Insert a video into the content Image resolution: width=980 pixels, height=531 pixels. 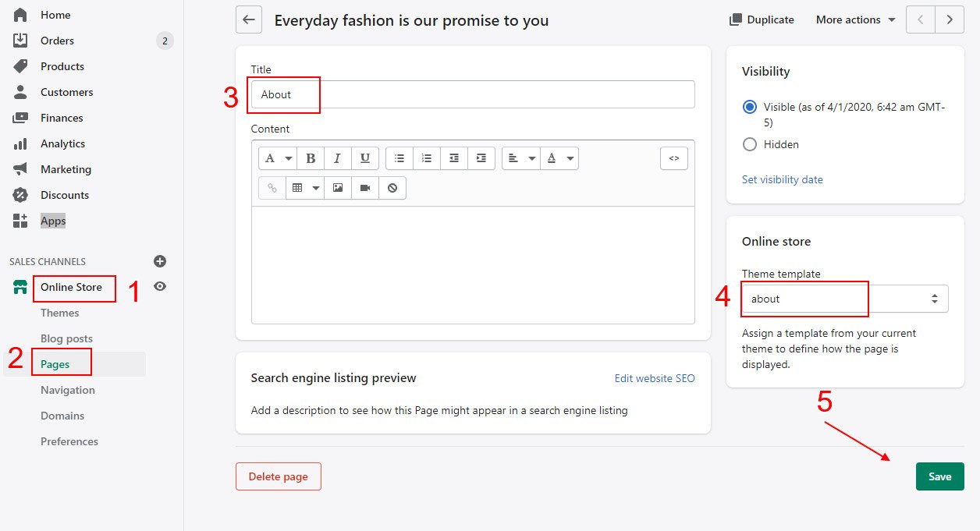coord(364,188)
